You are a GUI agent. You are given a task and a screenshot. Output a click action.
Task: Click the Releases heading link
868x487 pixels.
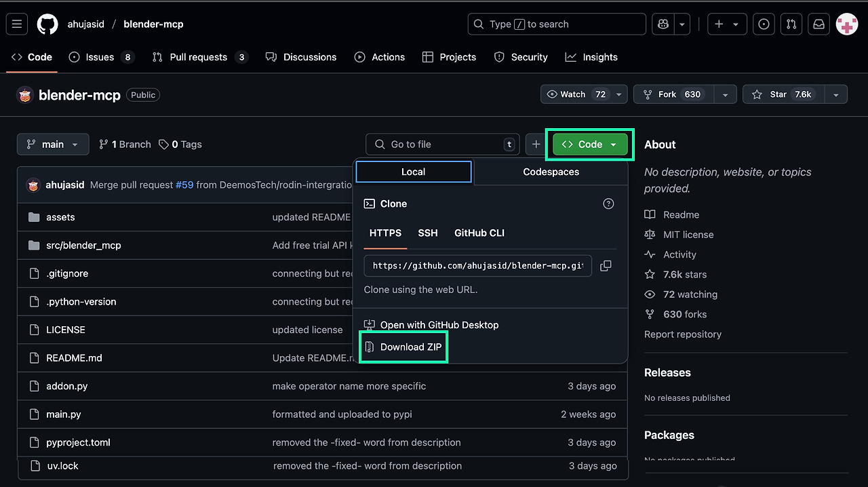pos(667,372)
